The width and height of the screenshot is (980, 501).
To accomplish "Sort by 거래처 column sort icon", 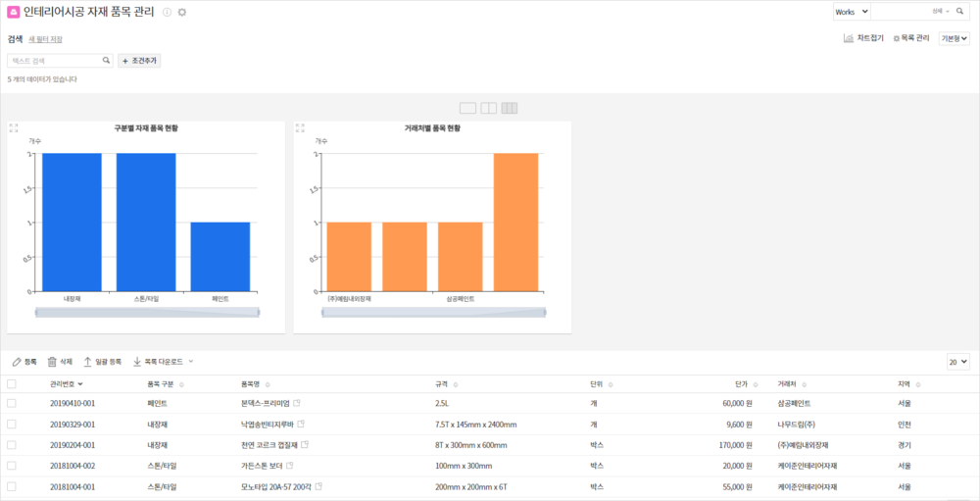I will tap(805, 384).
